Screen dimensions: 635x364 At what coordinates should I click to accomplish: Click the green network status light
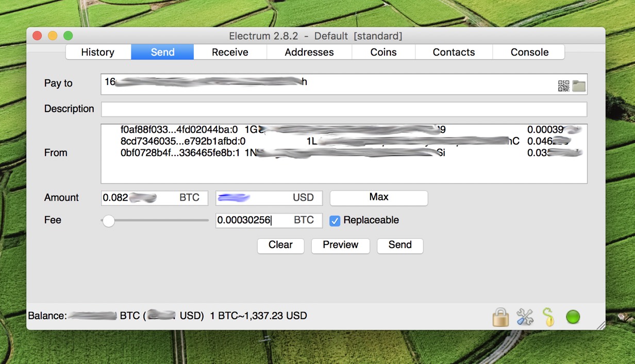tap(573, 317)
